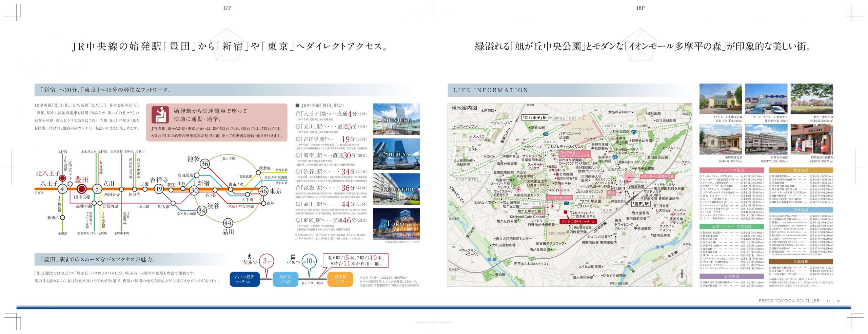Click the red square site marker on the map
Viewport: 868px width, 334px height.
pos(565,213)
